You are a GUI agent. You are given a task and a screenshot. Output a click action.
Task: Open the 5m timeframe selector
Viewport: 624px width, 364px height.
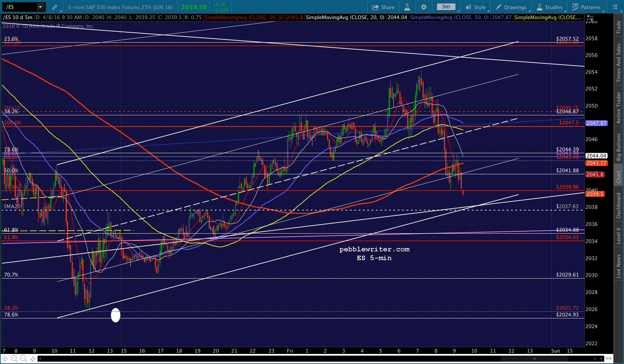click(446, 7)
